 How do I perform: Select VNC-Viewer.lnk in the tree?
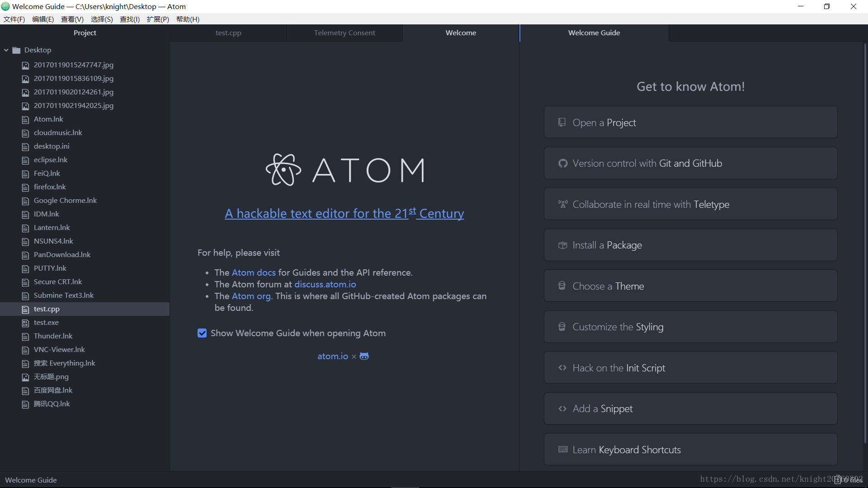pyautogui.click(x=85, y=350)
